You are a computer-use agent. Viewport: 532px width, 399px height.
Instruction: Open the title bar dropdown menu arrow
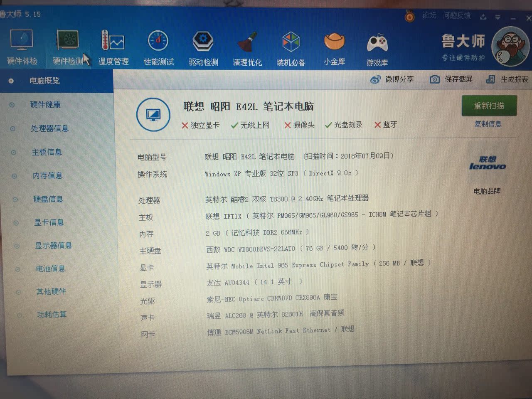point(498,17)
